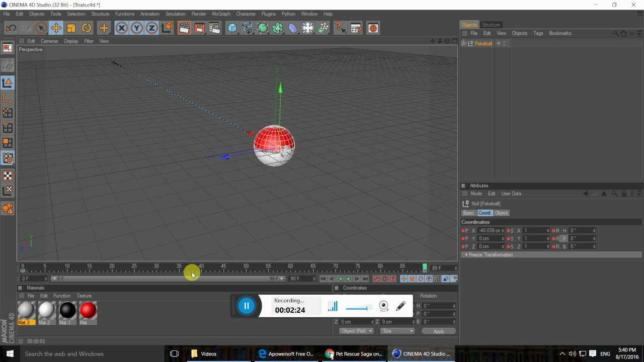This screenshot has height=362, width=644.
Task: Click the green timeline playhead marker
Action: click(425, 267)
